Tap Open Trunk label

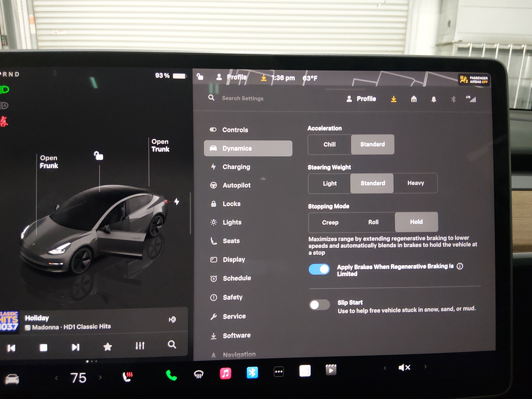click(x=160, y=146)
